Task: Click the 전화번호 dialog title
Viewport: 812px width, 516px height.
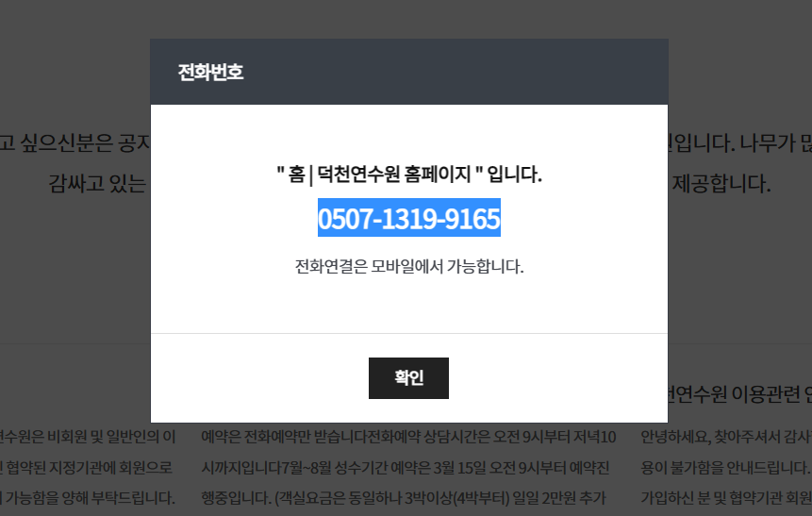Action: [210, 72]
